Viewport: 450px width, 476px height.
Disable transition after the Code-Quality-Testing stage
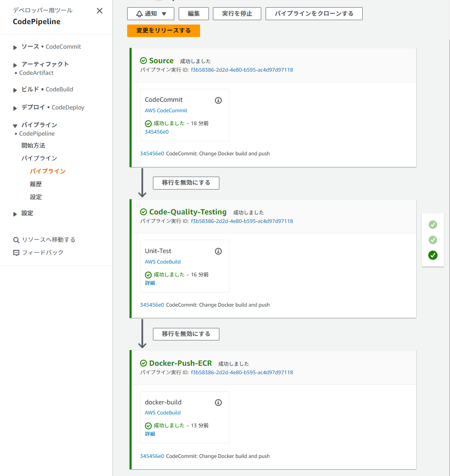point(186,334)
